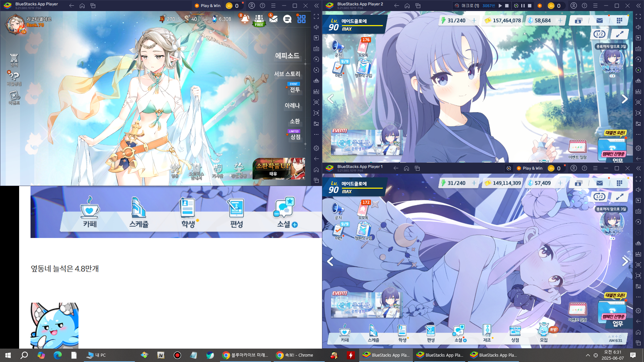The height and width of the screenshot is (362, 644).
Task: Open LIMITED 상점 menu in left game
Action: pyautogui.click(x=294, y=135)
